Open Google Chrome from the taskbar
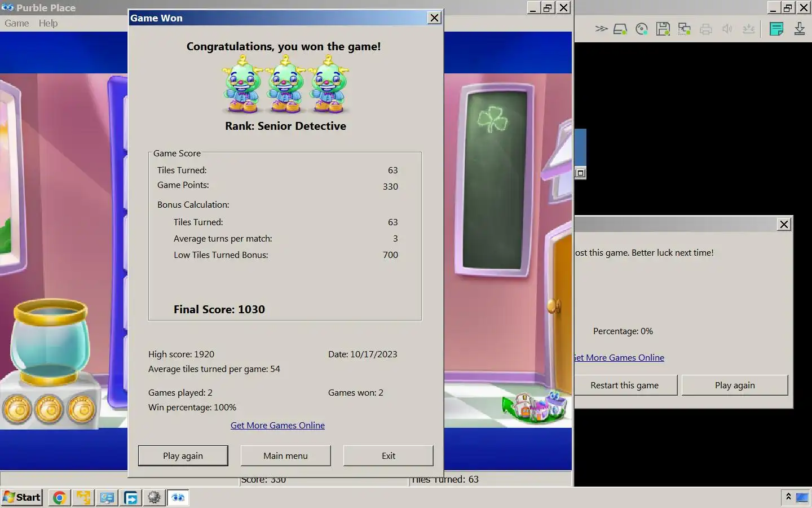The image size is (812, 508). click(x=59, y=497)
